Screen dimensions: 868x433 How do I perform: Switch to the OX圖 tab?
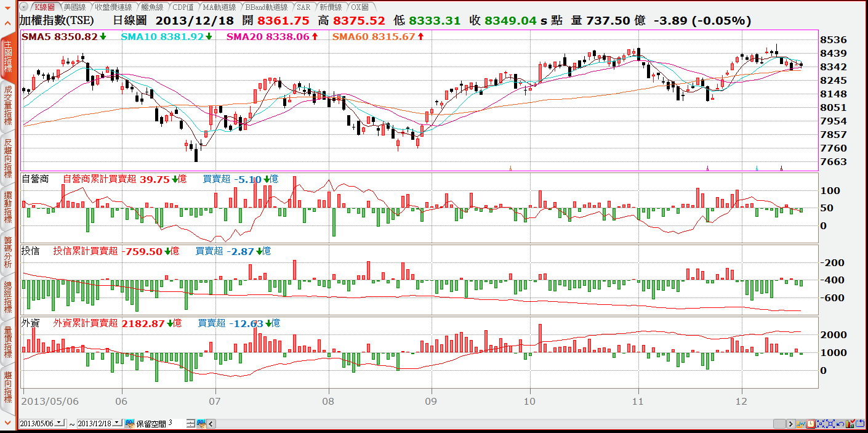pos(360,7)
